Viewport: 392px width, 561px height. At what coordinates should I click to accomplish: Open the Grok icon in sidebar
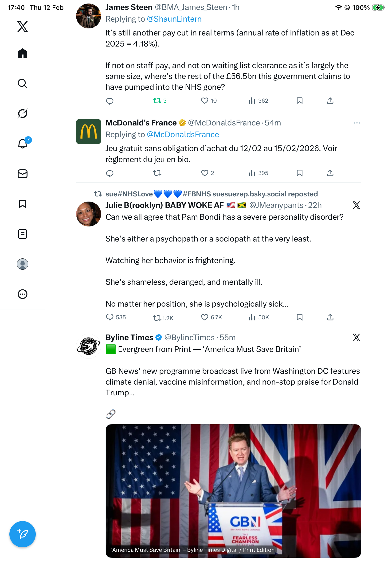pyautogui.click(x=23, y=113)
